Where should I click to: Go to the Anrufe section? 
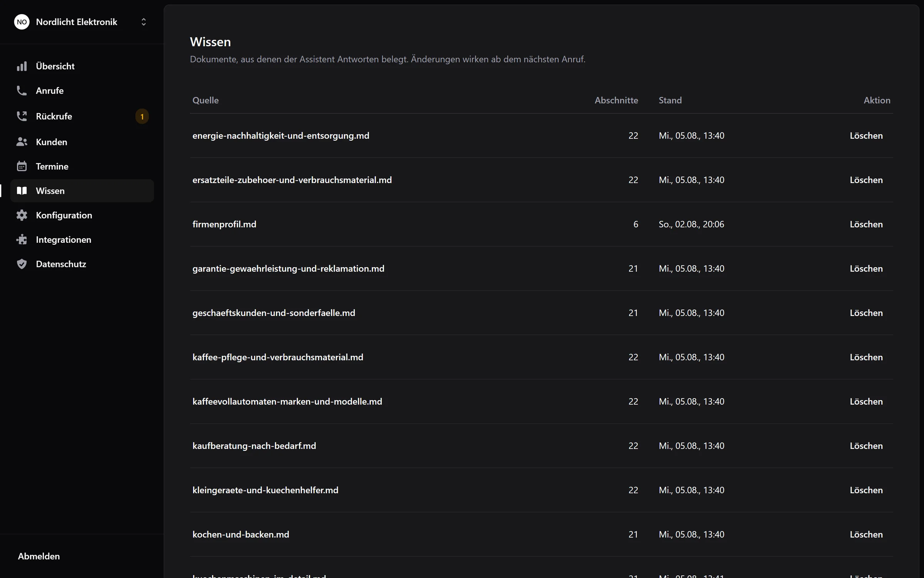[x=82, y=91]
